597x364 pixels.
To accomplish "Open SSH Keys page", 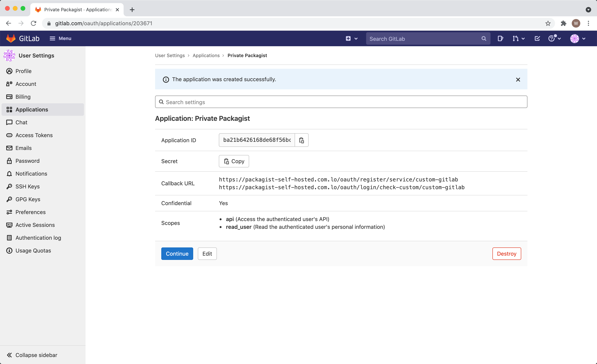I will (x=43, y=186).
